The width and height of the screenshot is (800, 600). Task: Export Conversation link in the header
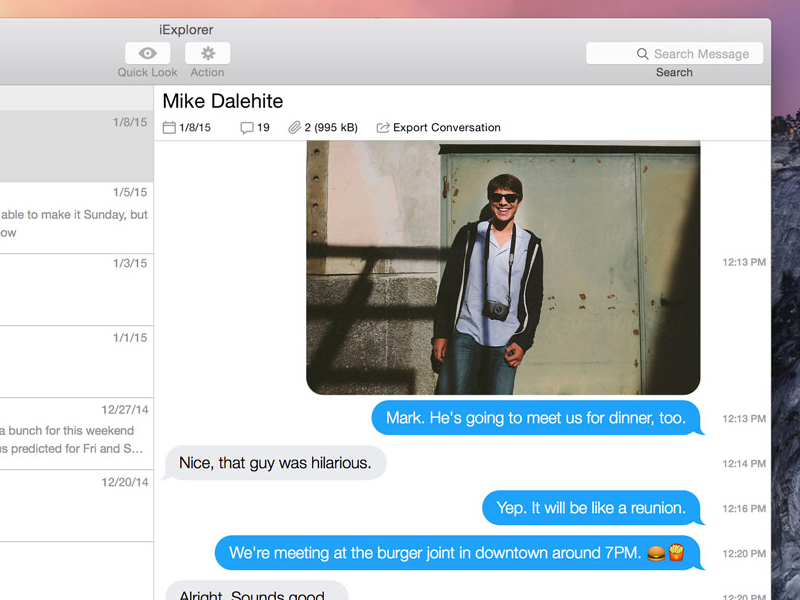point(446,128)
